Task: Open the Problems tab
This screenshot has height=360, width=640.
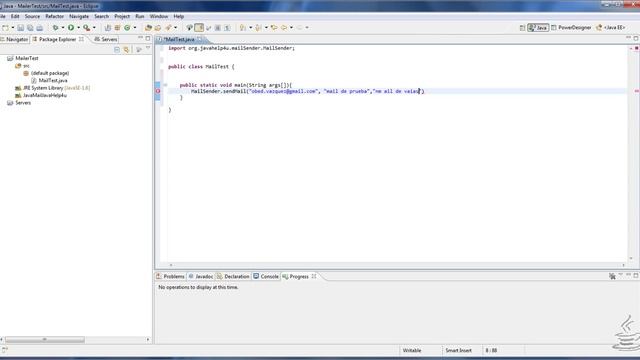Action: click(x=170, y=276)
